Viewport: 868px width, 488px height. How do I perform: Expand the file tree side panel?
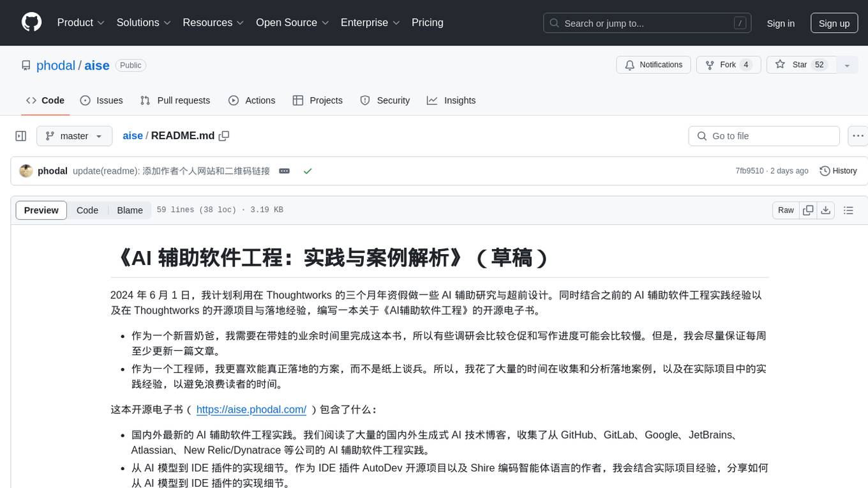tap(21, 136)
